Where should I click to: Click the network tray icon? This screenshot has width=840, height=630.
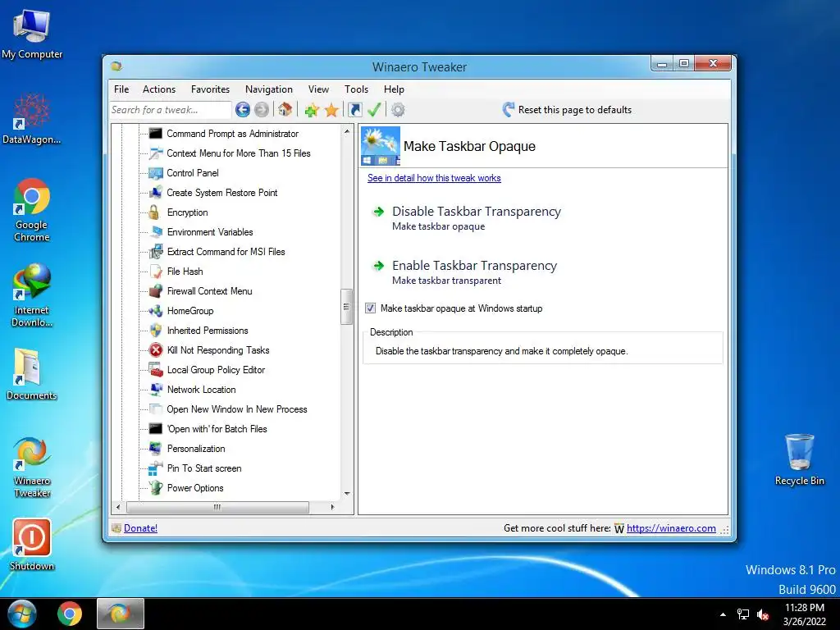tap(743, 614)
